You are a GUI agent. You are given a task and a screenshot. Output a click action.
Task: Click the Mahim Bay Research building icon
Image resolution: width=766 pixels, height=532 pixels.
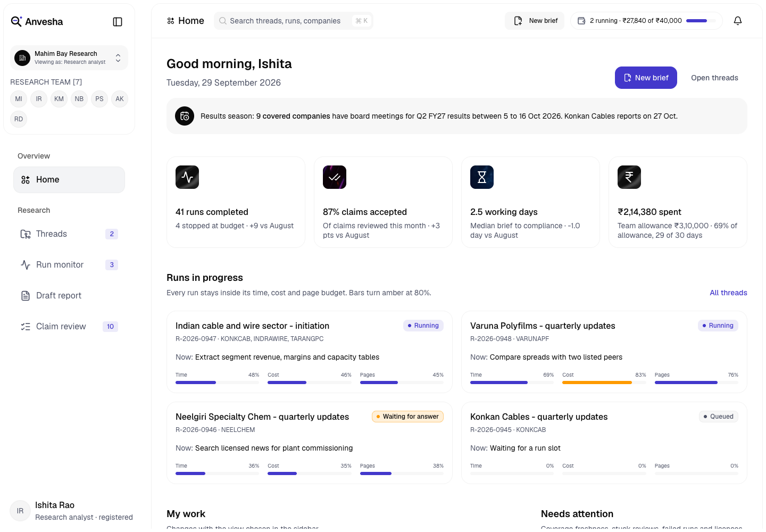(x=22, y=57)
